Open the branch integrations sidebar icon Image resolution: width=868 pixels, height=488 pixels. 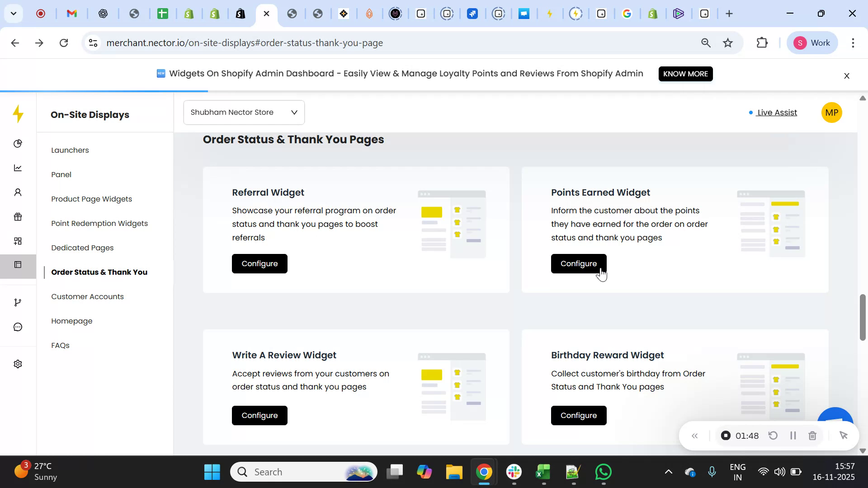coord(18,302)
